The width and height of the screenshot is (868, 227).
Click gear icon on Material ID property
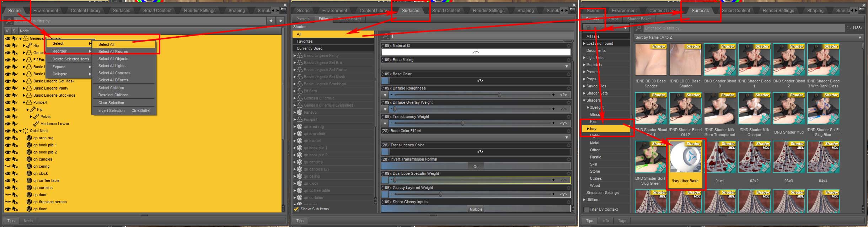[569, 45]
